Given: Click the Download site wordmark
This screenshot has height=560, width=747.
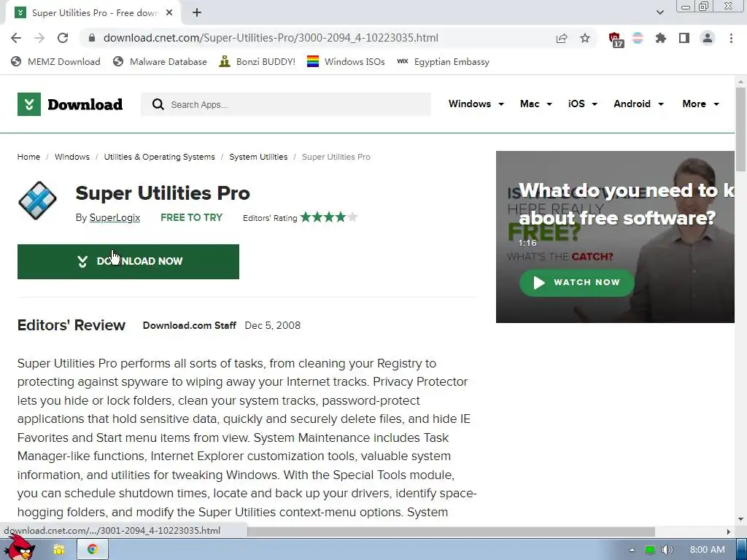Looking at the screenshot, I should tap(85, 104).
